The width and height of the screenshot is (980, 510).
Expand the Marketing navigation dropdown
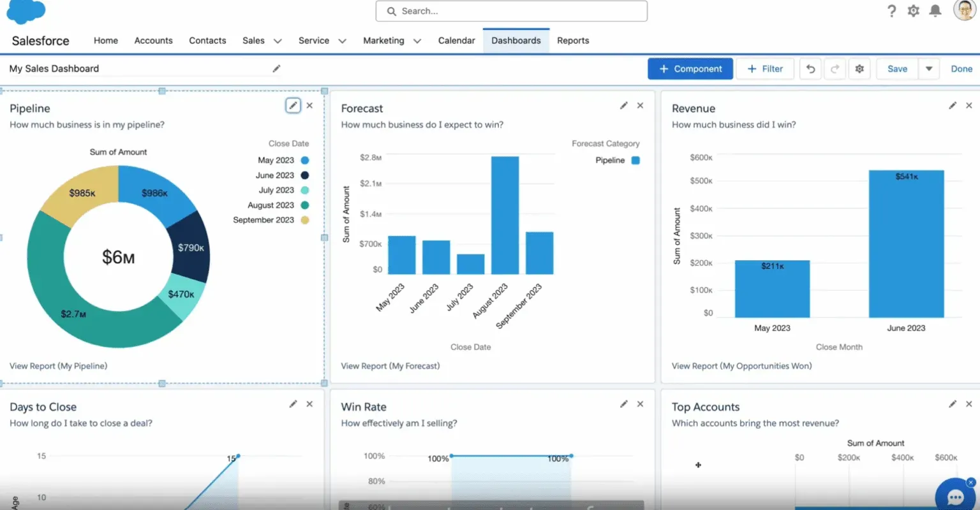coord(417,40)
